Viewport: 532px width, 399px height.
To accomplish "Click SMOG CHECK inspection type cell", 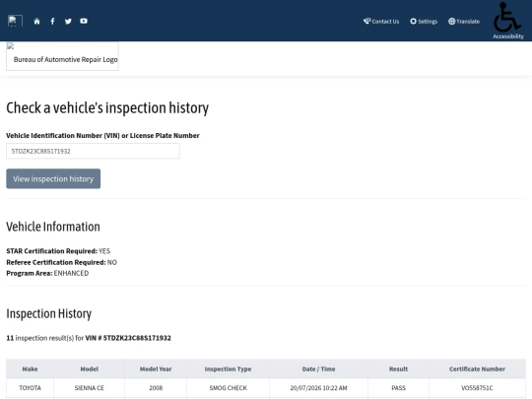I will (x=228, y=388).
